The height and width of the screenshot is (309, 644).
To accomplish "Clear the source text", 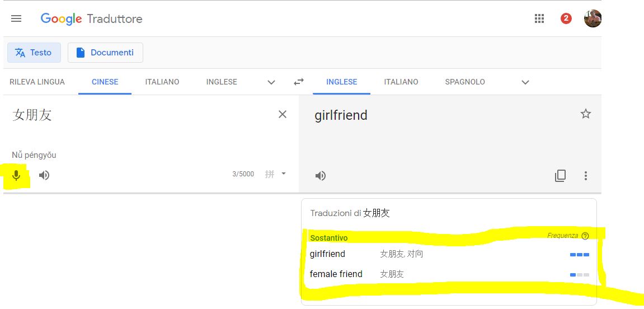I will click(283, 114).
